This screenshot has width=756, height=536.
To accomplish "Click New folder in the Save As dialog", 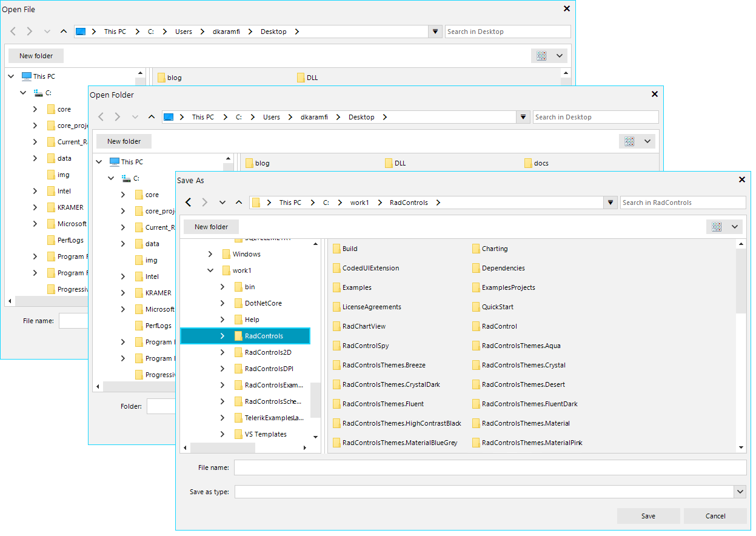I will click(x=210, y=226).
